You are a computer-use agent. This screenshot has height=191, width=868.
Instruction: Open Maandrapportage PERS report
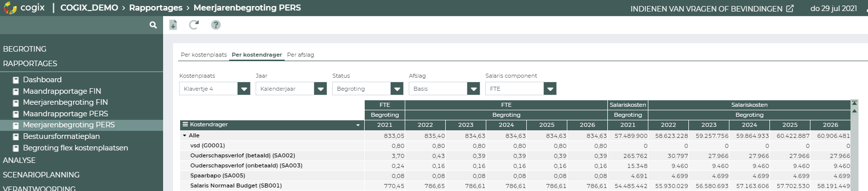click(66, 114)
